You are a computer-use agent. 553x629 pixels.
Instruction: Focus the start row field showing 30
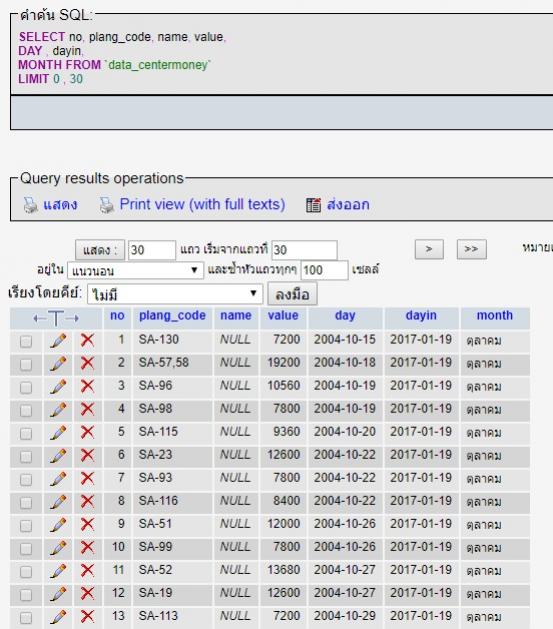[304, 250]
